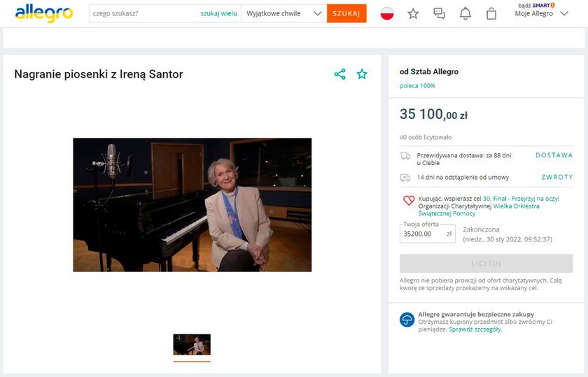Open the ZWROTY returns details
Image resolution: width=588 pixels, height=377 pixels.
pyautogui.click(x=557, y=177)
